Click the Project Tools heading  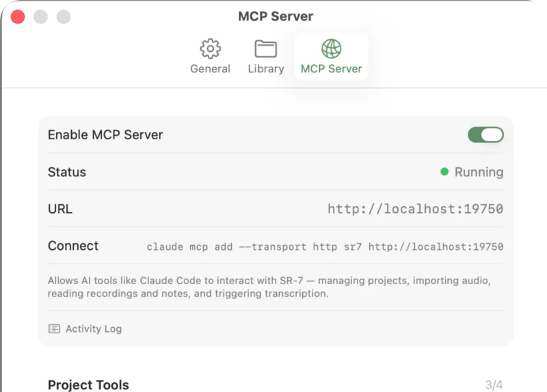tap(88, 384)
